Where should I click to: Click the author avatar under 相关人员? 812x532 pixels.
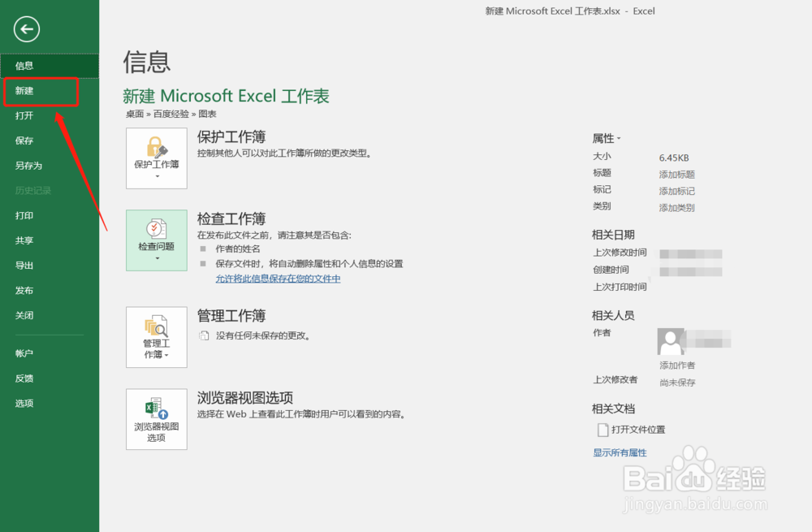(x=671, y=342)
